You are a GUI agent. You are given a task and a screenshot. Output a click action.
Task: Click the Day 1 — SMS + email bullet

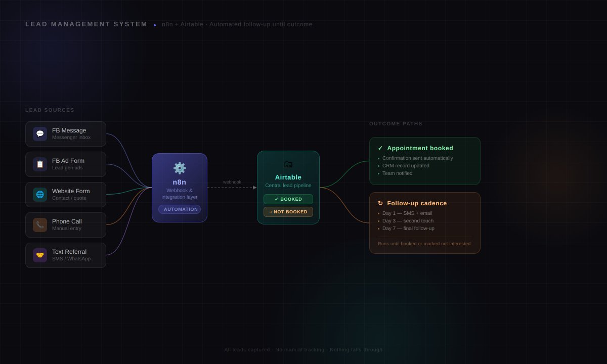tap(407, 213)
